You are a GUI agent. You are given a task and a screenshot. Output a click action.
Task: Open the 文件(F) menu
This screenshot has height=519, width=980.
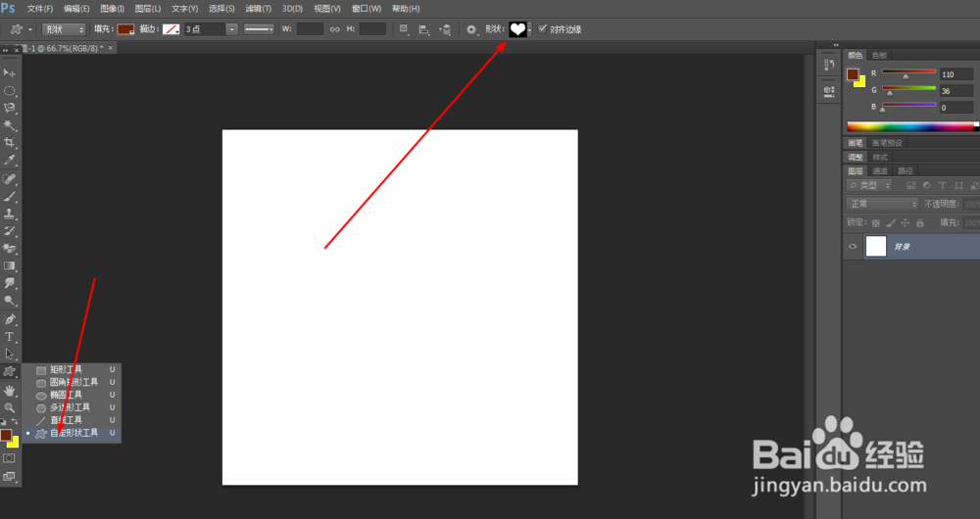[40, 9]
